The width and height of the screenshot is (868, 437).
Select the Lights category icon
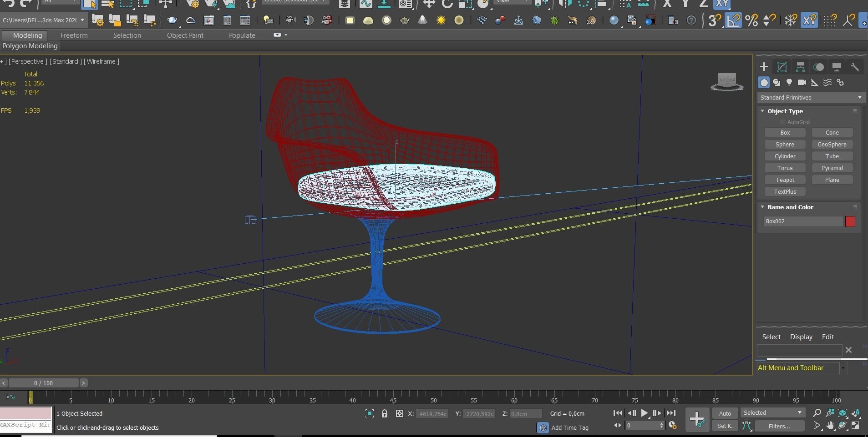coord(789,82)
